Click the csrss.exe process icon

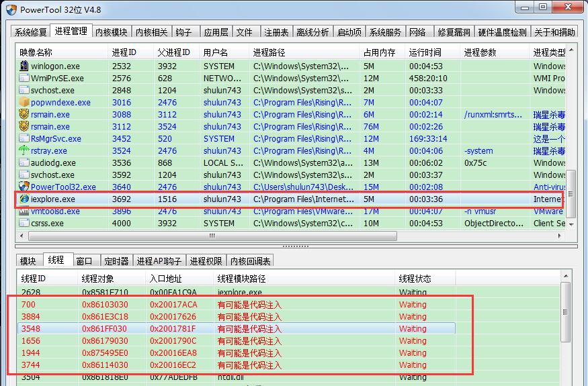tap(24, 223)
